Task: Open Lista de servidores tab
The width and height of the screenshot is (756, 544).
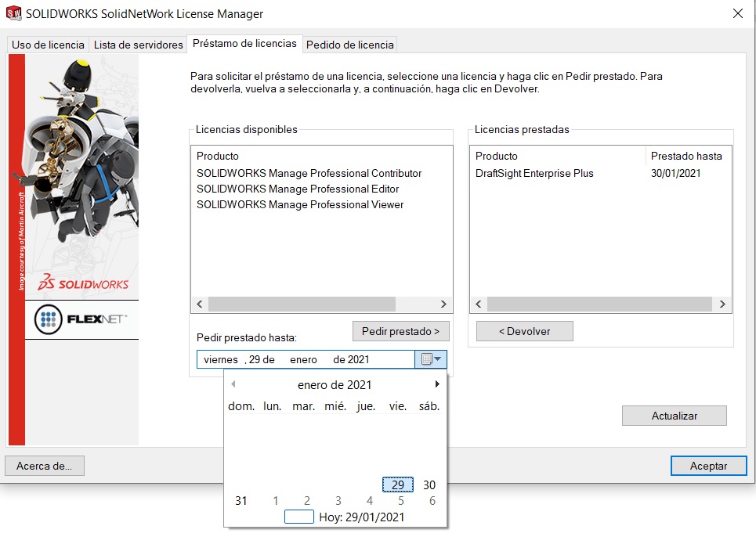Action: click(139, 45)
